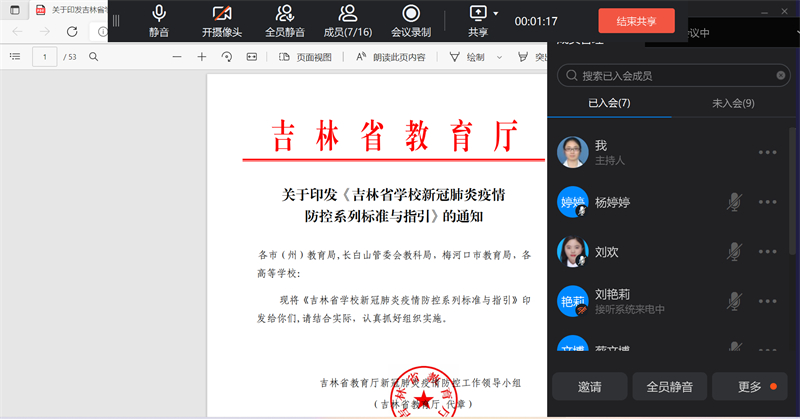
Task: Turn on camera with 开摄像头
Action: tap(221, 19)
